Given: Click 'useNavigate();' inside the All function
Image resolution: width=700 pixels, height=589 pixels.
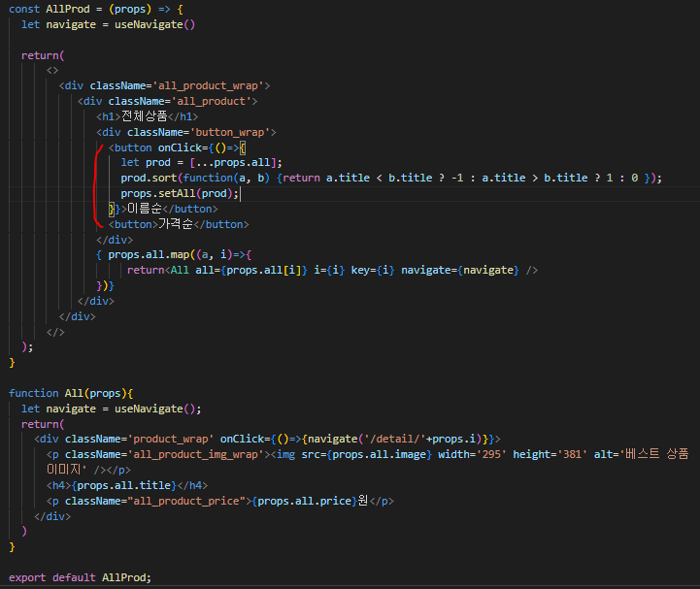Looking at the screenshot, I should [x=158, y=409].
